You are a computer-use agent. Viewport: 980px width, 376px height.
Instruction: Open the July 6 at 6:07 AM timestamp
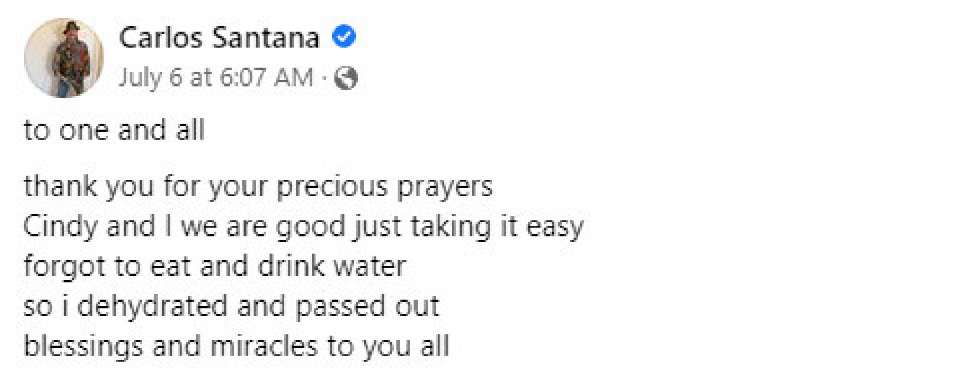tap(216, 77)
